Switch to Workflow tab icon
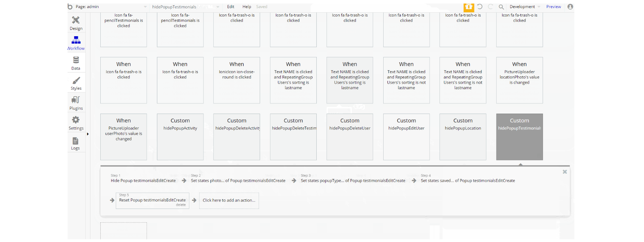 pos(76,40)
